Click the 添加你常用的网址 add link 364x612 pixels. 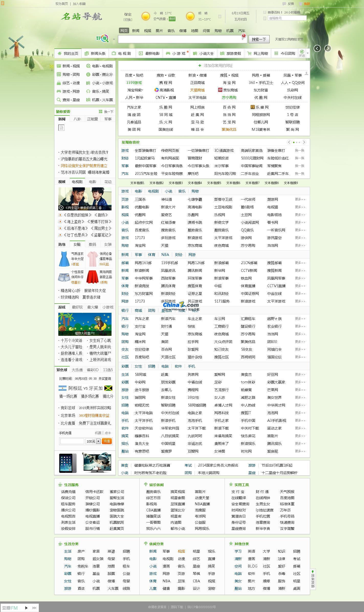[x=215, y=66]
